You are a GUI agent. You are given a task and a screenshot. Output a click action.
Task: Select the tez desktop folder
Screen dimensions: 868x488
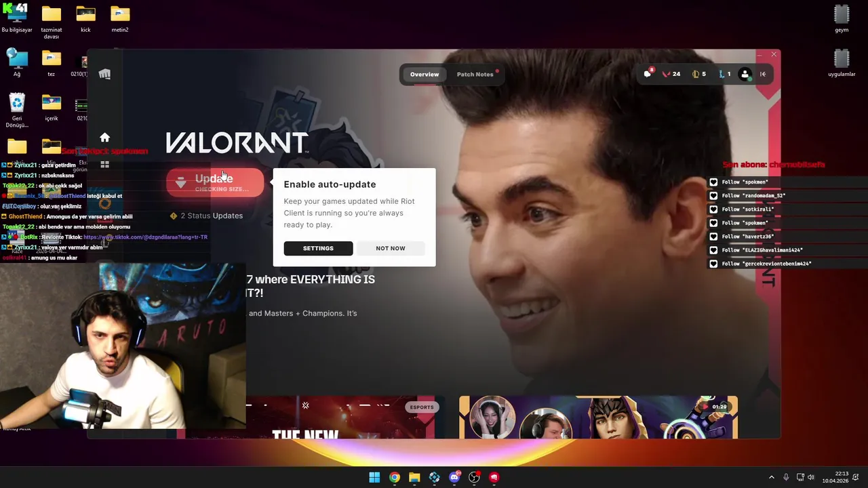[51, 62]
